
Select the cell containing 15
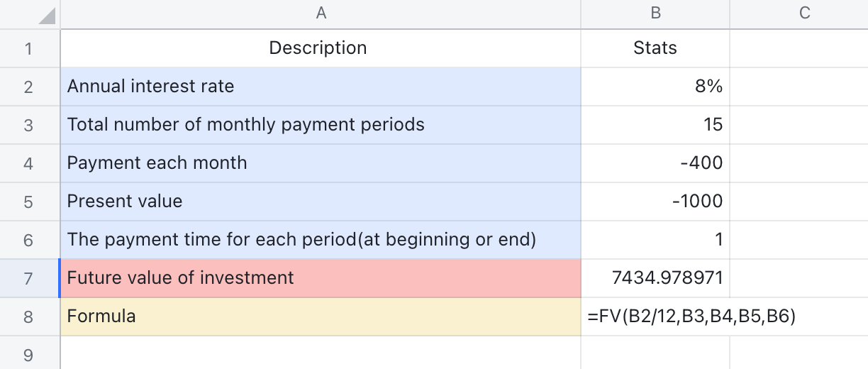click(655, 125)
